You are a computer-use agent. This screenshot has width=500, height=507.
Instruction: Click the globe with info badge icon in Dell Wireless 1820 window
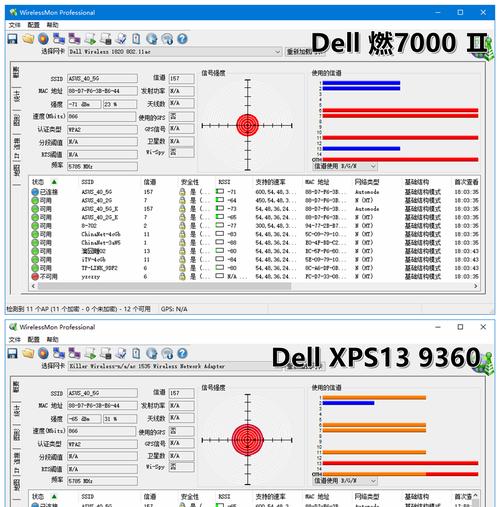point(167,39)
